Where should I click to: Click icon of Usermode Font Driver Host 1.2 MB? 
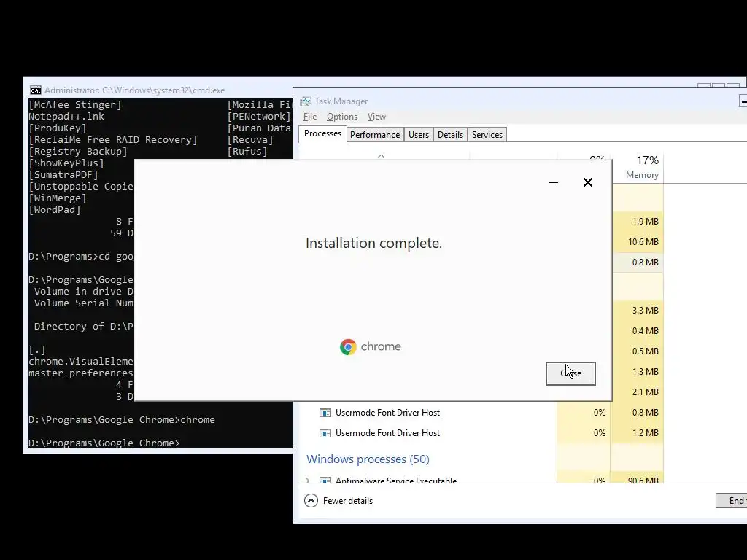(x=325, y=433)
